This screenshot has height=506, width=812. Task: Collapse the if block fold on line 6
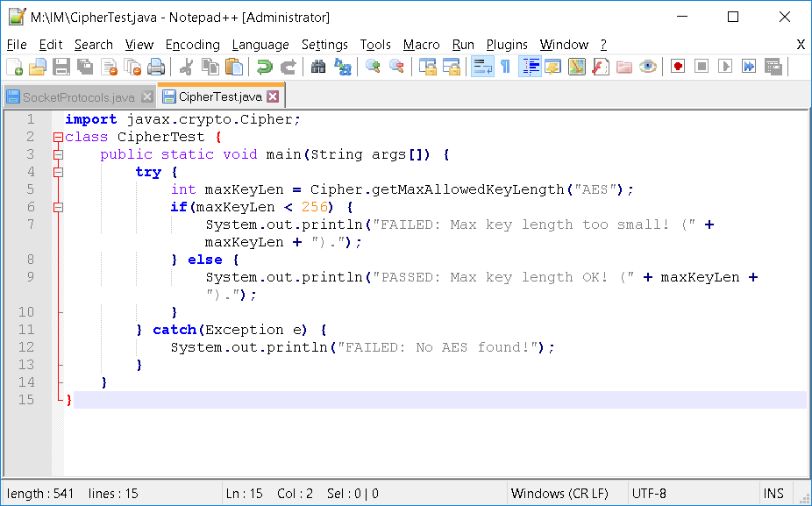tap(58, 208)
